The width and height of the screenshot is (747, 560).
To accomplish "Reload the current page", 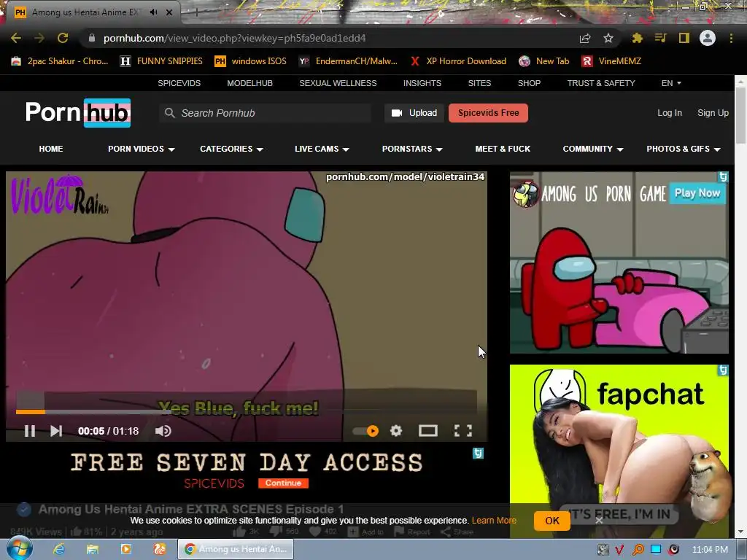I will [63, 38].
